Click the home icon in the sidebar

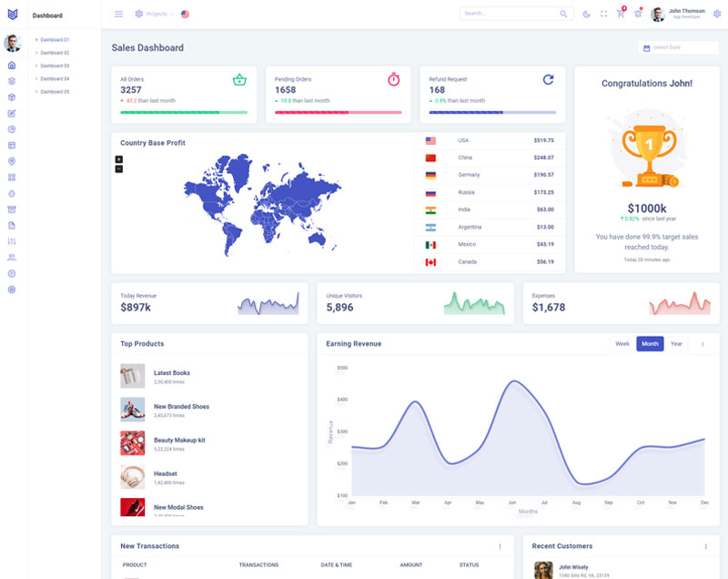[12, 66]
